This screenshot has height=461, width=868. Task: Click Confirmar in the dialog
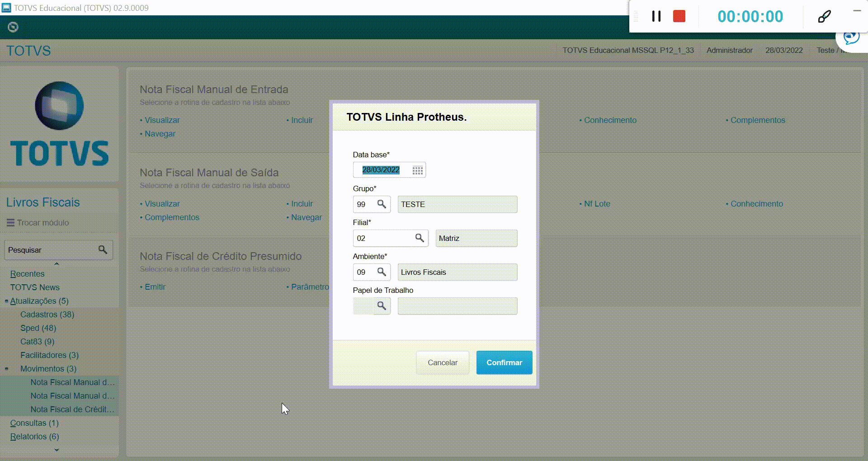click(x=504, y=362)
